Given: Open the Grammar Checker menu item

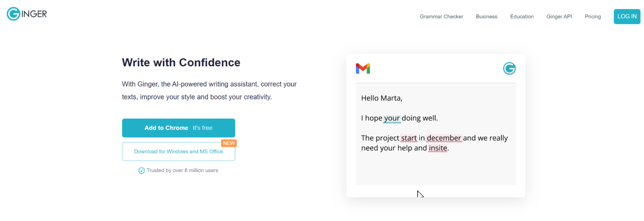Looking at the screenshot, I should 441,16.
